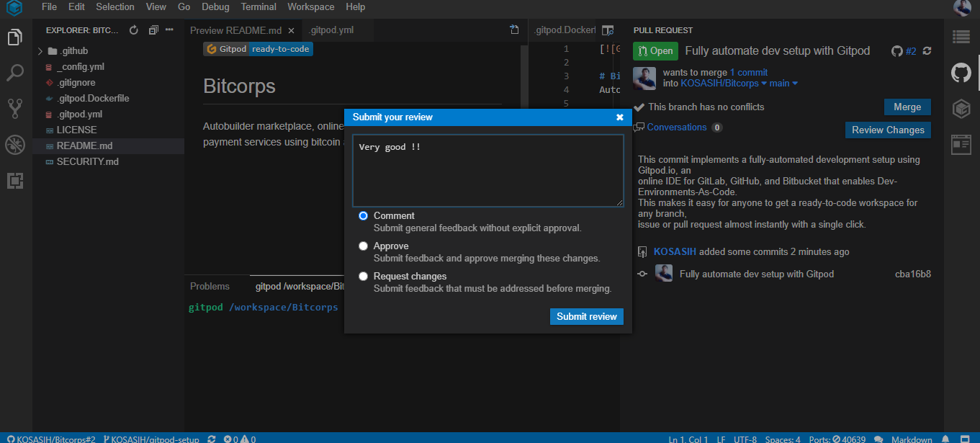Open the Explorer view in activity bar
The width and height of the screenshot is (980, 443).
click(x=15, y=37)
